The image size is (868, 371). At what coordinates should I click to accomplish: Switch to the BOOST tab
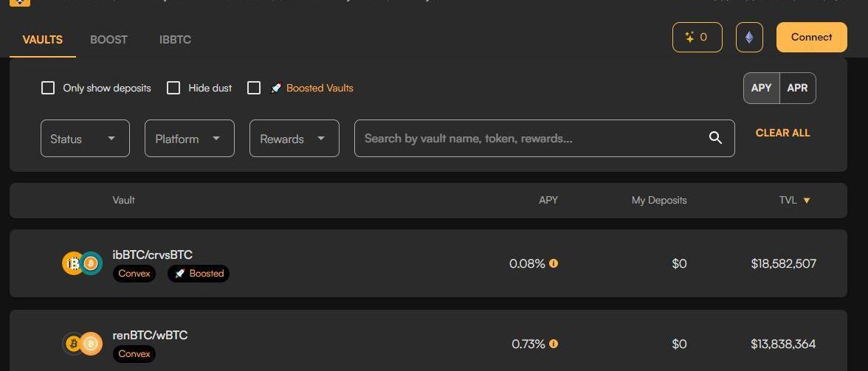pos(108,40)
